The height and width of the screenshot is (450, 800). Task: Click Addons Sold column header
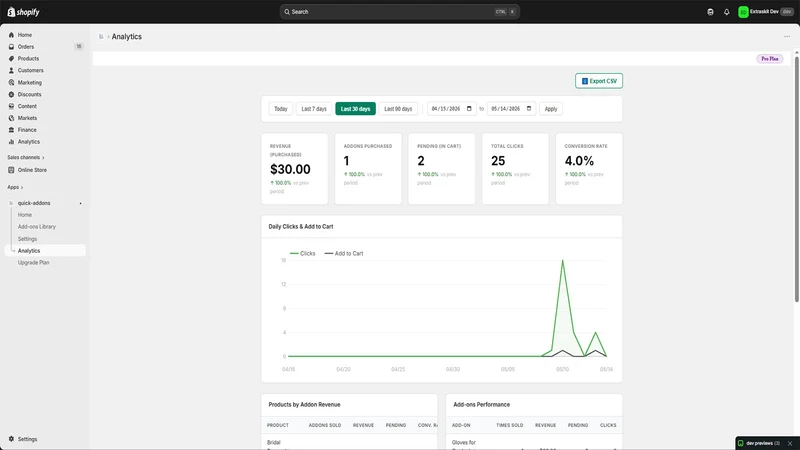tap(324, 425)
